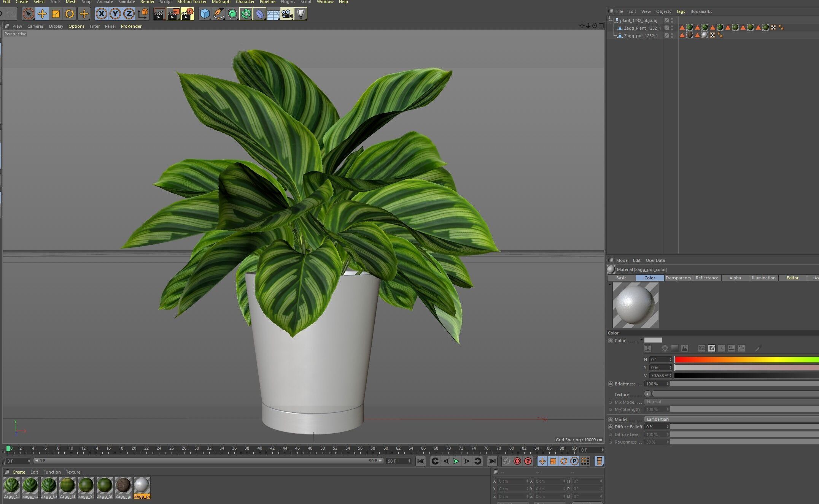This screenshot has width=819, height=504.
Task: Add a Light object
Action: pos(301,14)
